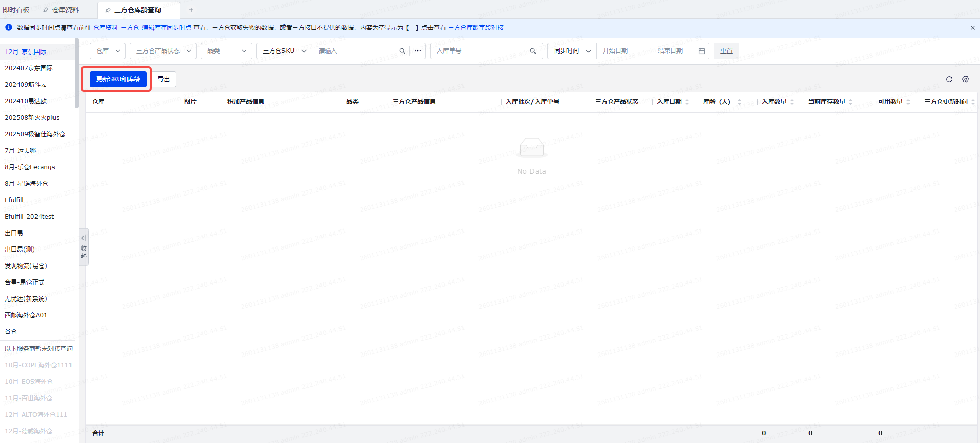Open the 三方仓库龄字段对接 link
This screenshot has width=980, height=443.
point(475,28)
